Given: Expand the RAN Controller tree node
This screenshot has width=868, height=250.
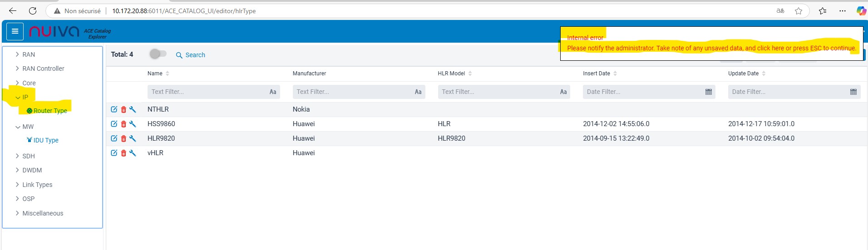Looking at the screenshot, I should (18, 69).
